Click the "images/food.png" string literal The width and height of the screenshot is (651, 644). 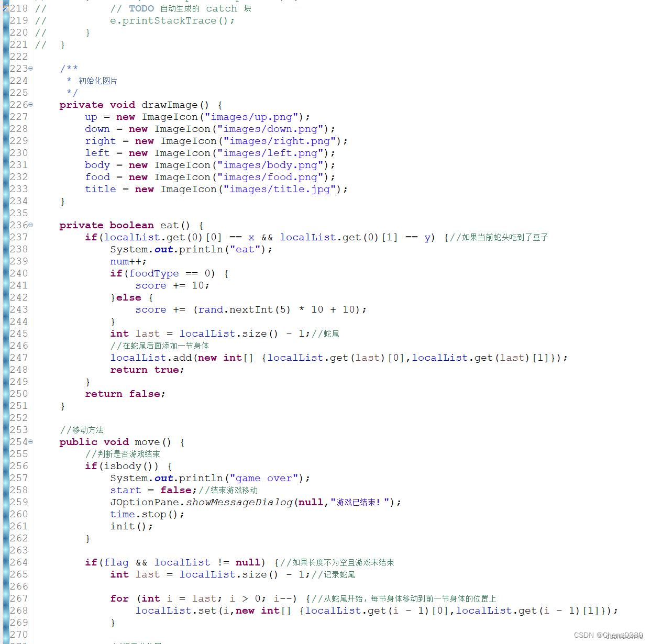[270, 177]
